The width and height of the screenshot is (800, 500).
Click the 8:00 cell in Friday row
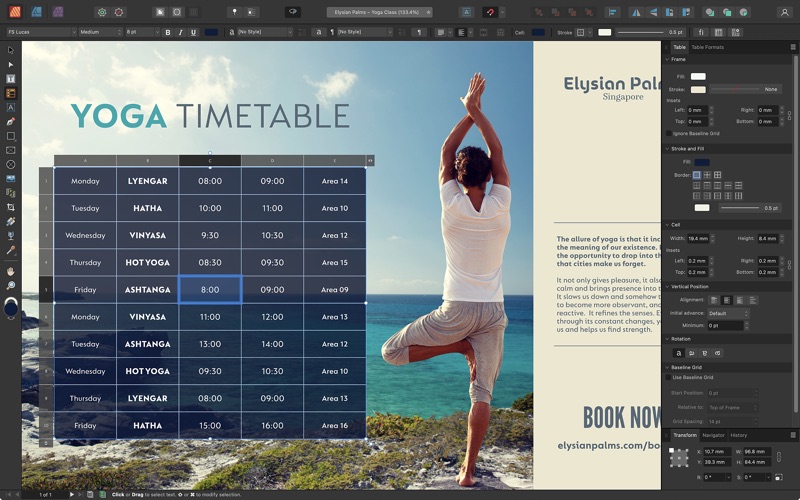tap(210, 290)
